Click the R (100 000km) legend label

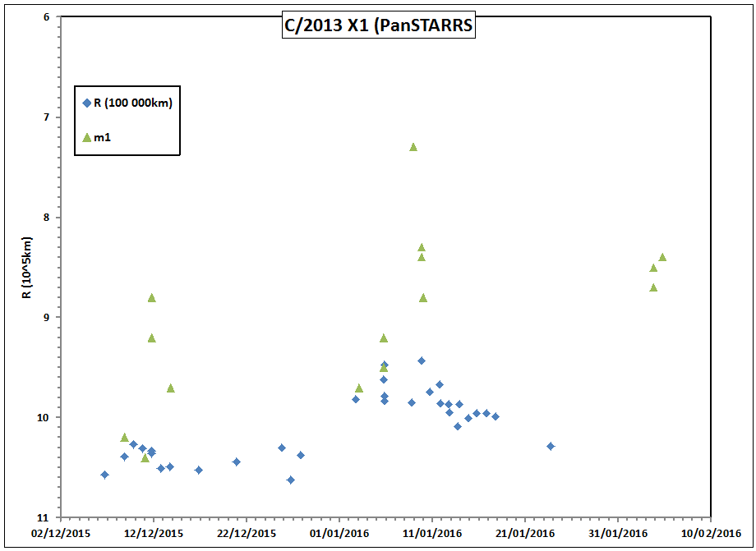(133, 103)
